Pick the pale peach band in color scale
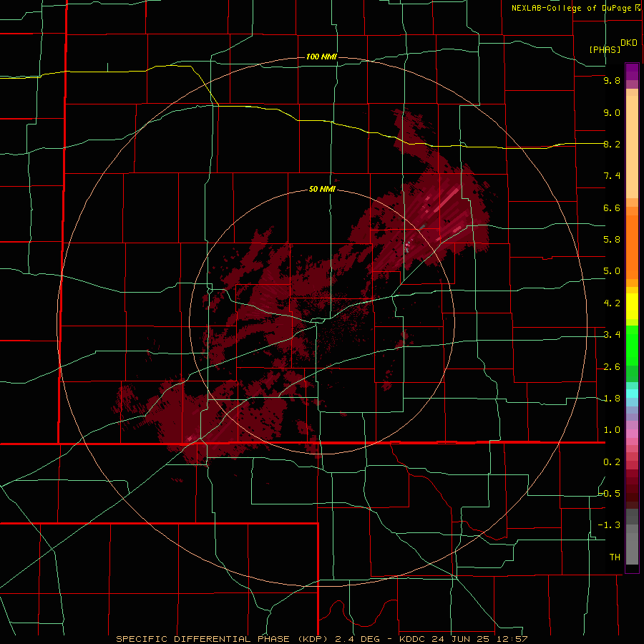The height and width of the screenshot is (644, 644). pos(632,147)
